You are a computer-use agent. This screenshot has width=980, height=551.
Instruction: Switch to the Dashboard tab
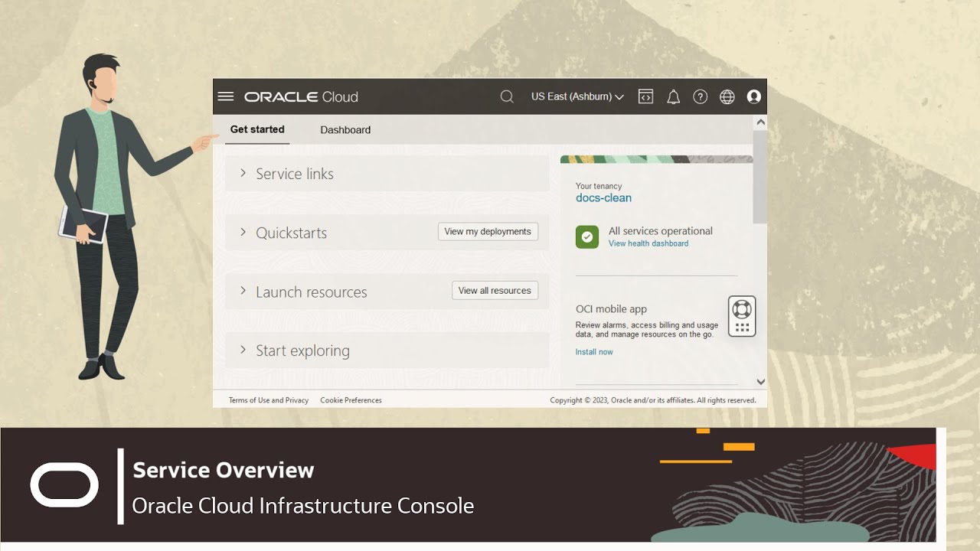pyautogui.click(x=345, y=130)
